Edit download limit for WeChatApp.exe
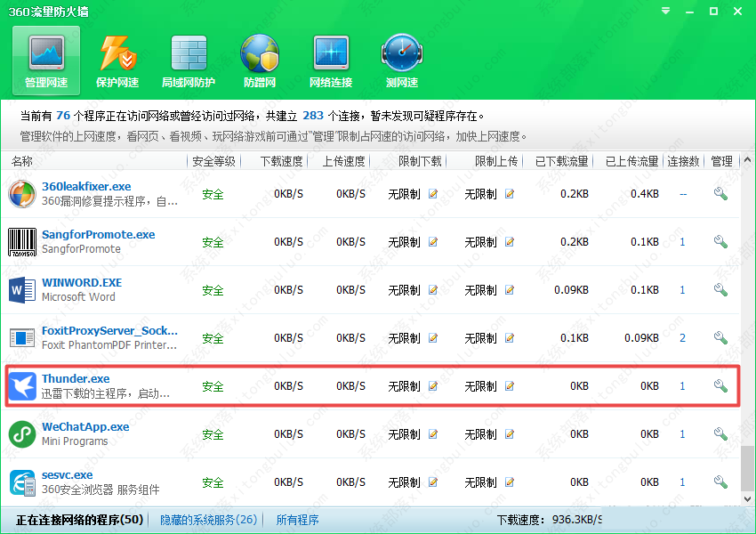756x534 pixels. coord(433,434)
